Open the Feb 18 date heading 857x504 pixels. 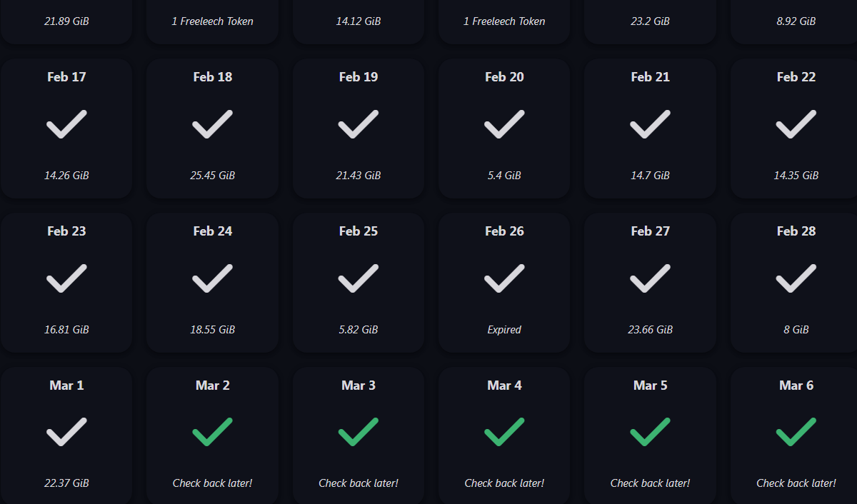coord(213,77)
